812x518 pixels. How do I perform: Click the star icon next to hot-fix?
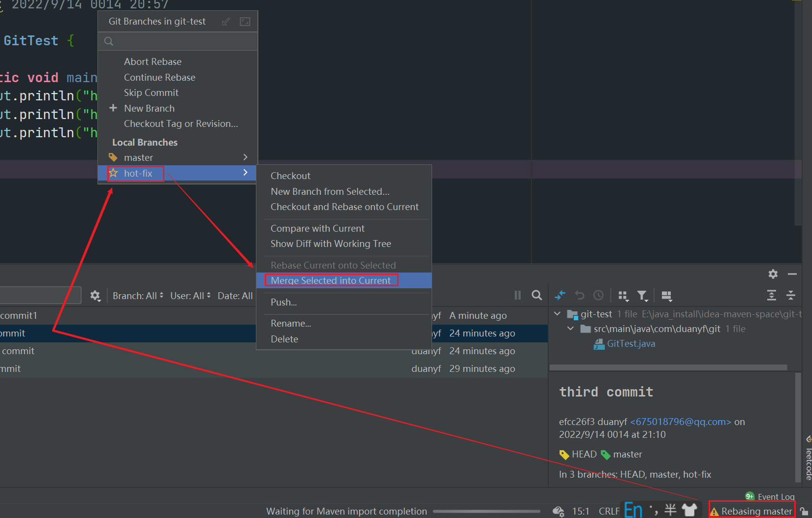pyautogui.click(x=114, y=173)
